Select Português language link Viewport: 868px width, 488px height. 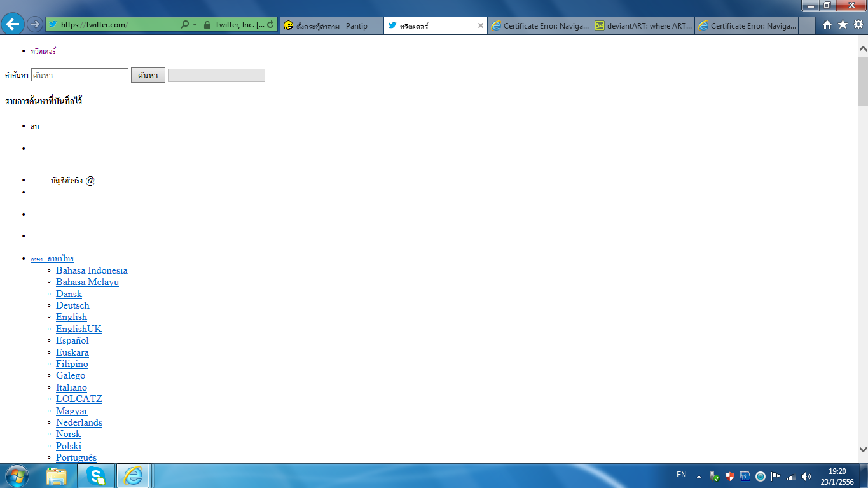[x=76, y=457]
